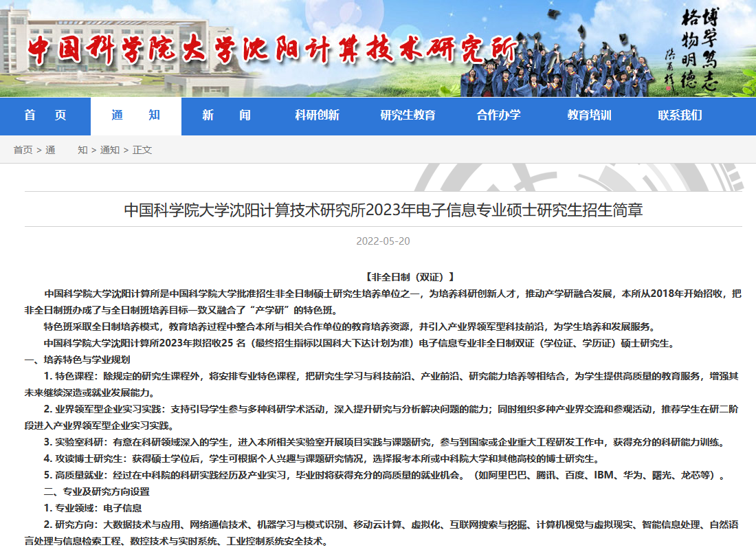This screenshot has width=756, height=552.
Task: Visit the 联系我们 page
Action: pos(680,115)
